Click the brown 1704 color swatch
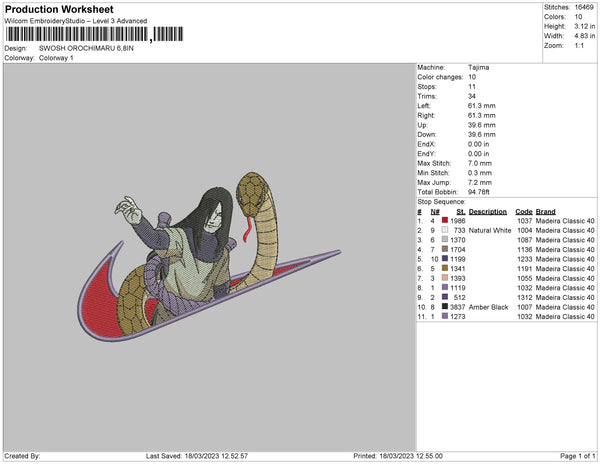The width and height of the screenshot is (600, 464). [x=445, y=249]
